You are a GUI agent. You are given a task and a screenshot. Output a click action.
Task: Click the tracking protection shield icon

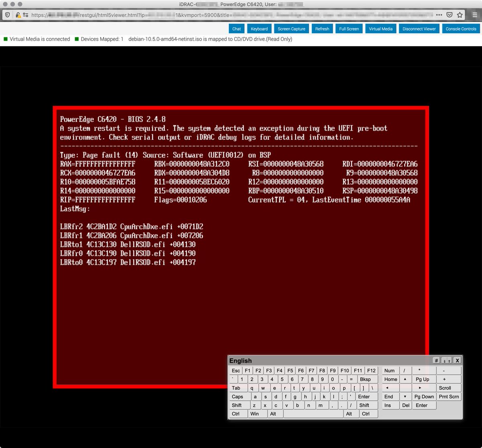(8, 15)
